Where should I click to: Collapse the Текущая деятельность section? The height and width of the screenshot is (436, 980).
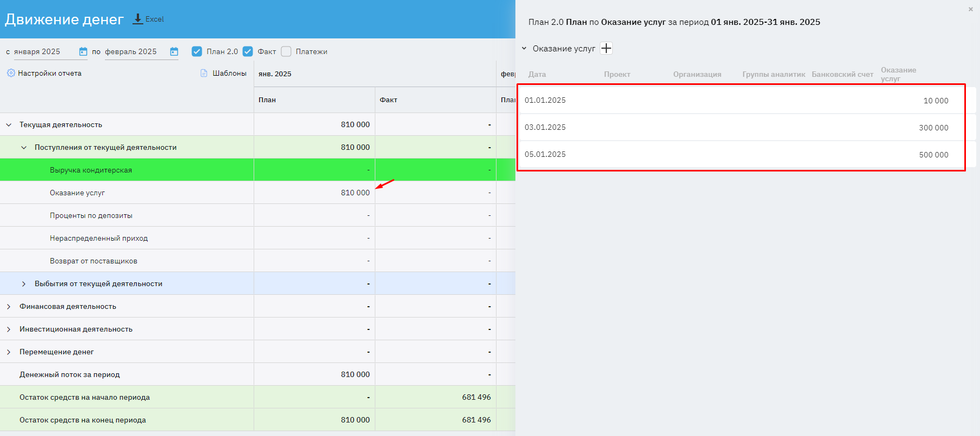point(9,125)
